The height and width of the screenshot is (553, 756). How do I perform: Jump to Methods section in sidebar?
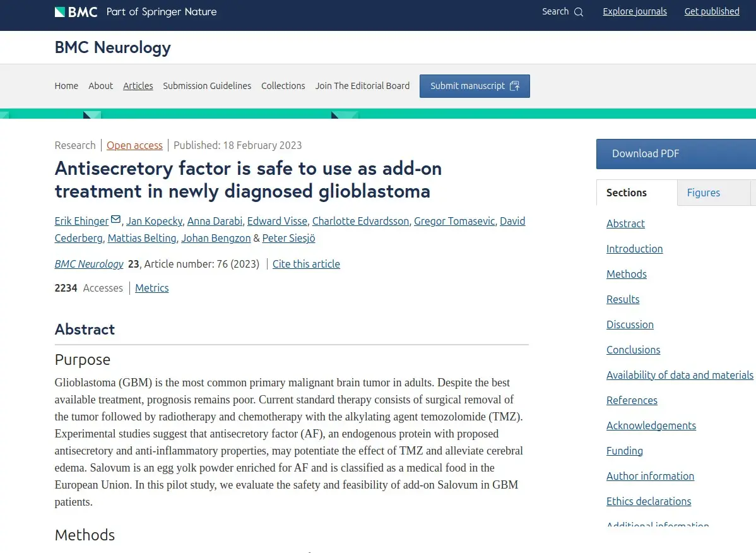pos(626,274)
